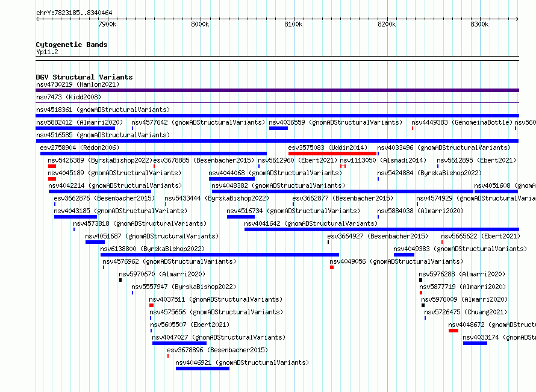This screenshot has width=536, height=392.
Task: Click the blue nsv4051687 variant bar
Action: 95,242
